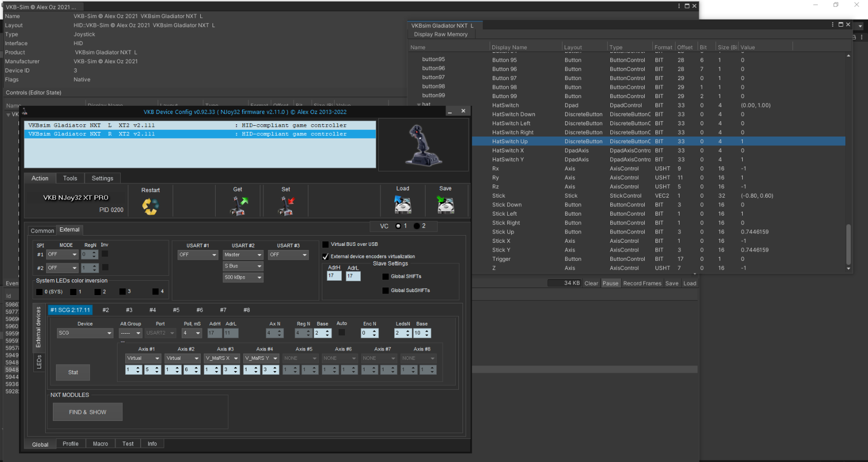Select the Stick Y row
This screenshot has height=462, width=868.
[x=627, y=250]
